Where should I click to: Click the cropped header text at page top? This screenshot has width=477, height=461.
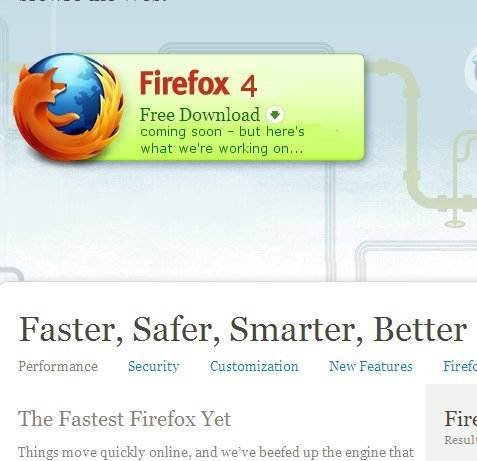(x=93, y=1)
